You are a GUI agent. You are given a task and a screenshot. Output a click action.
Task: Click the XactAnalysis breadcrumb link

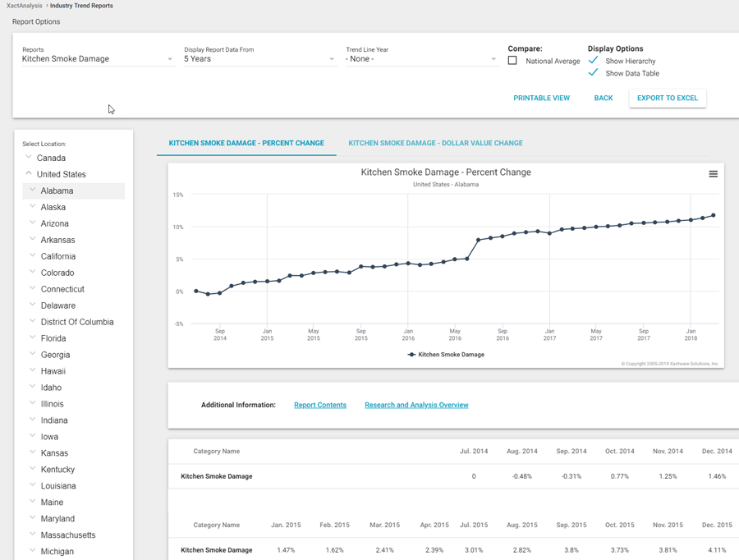(24, 6)
